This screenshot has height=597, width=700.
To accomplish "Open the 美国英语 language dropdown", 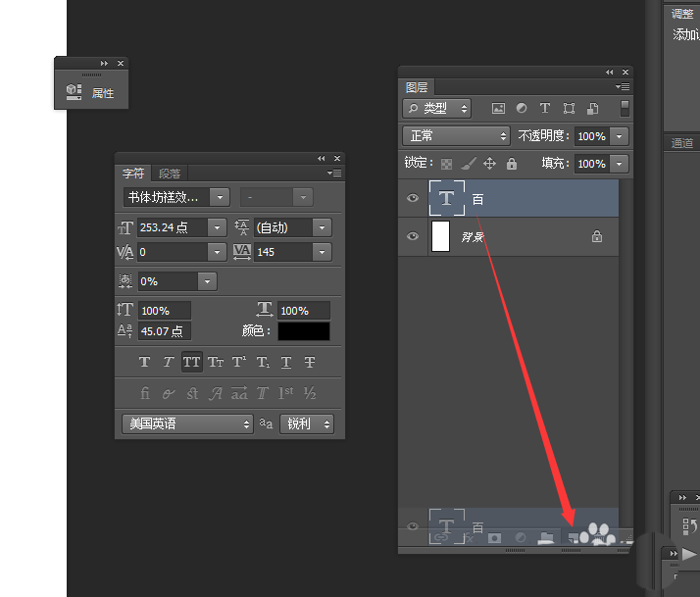I will tap(187, 423).
